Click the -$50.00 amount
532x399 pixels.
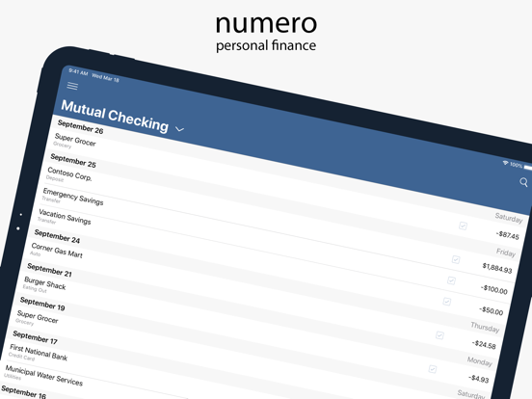click(x=491, y=310)
